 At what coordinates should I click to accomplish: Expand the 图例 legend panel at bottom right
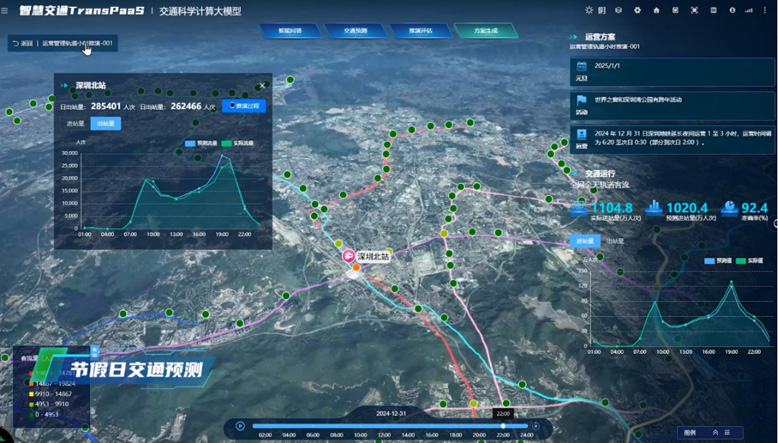[713, 432]
